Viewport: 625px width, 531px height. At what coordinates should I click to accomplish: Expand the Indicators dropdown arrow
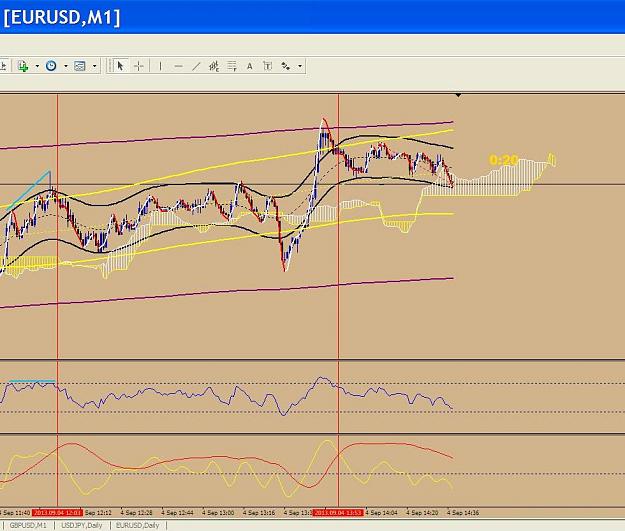tap(37, 66)
